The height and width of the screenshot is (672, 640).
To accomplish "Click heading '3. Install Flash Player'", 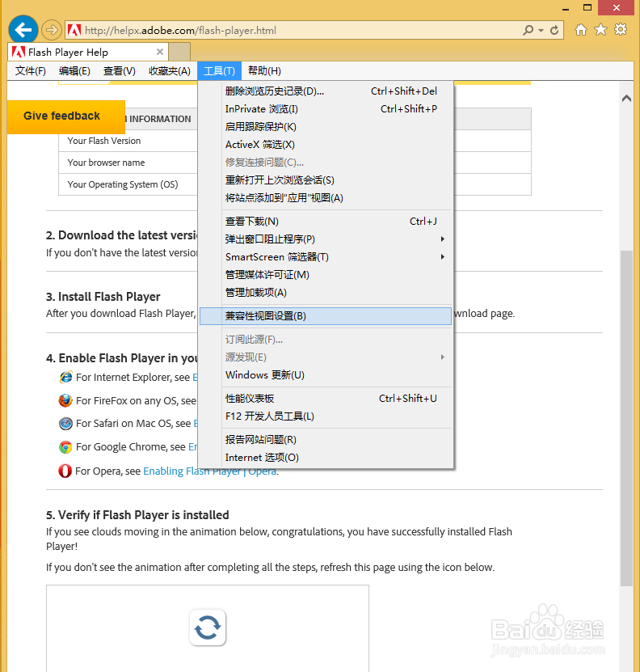I will tap(103, 297).
